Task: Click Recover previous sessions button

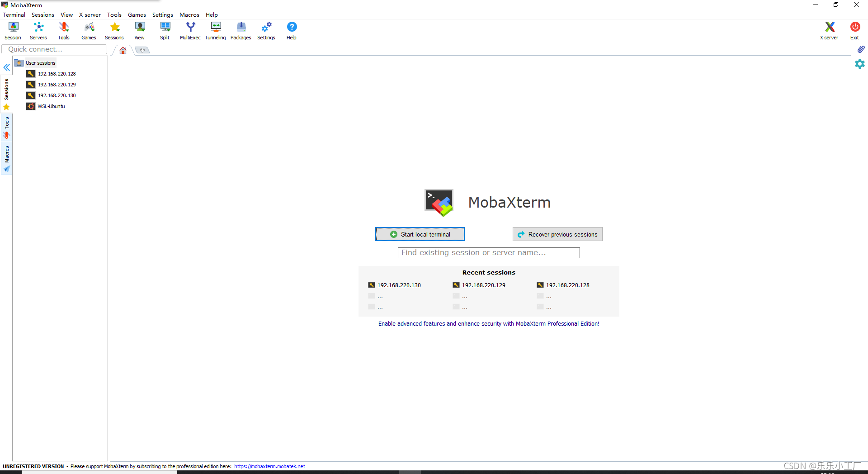Action: pyautogui.click(x=557, y=234)
